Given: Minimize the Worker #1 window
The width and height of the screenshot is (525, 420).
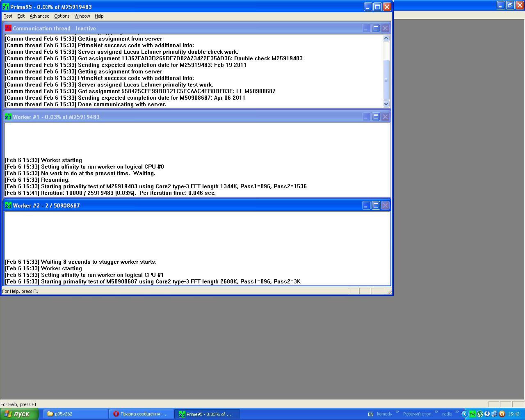Looking at the screenshot, I should [x=366, y=117].
